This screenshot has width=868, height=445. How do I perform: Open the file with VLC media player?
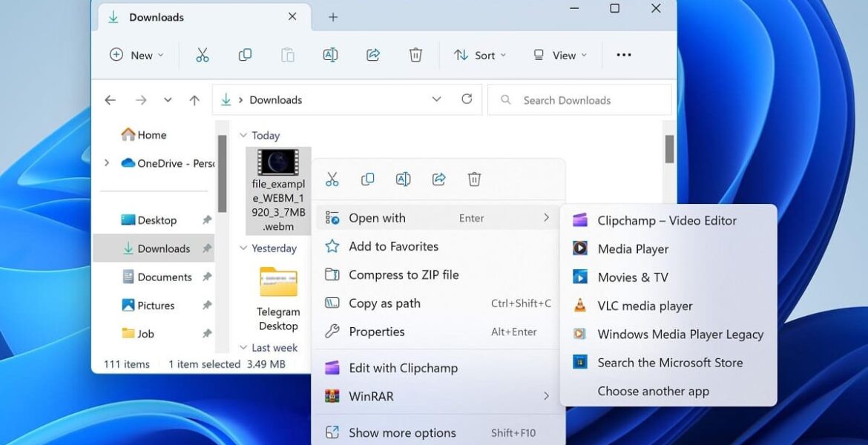click(645, 306)
